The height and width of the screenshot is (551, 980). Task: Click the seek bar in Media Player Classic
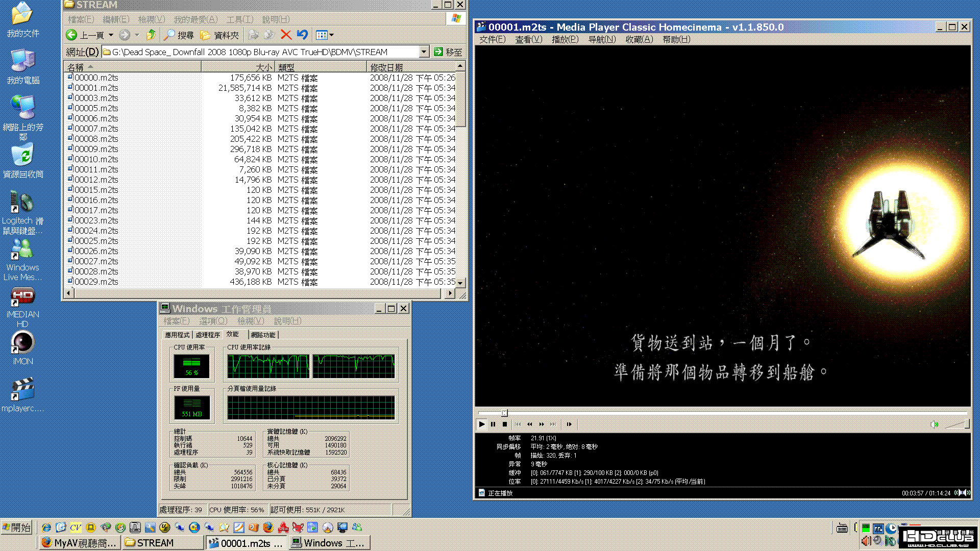click(722, 413)
